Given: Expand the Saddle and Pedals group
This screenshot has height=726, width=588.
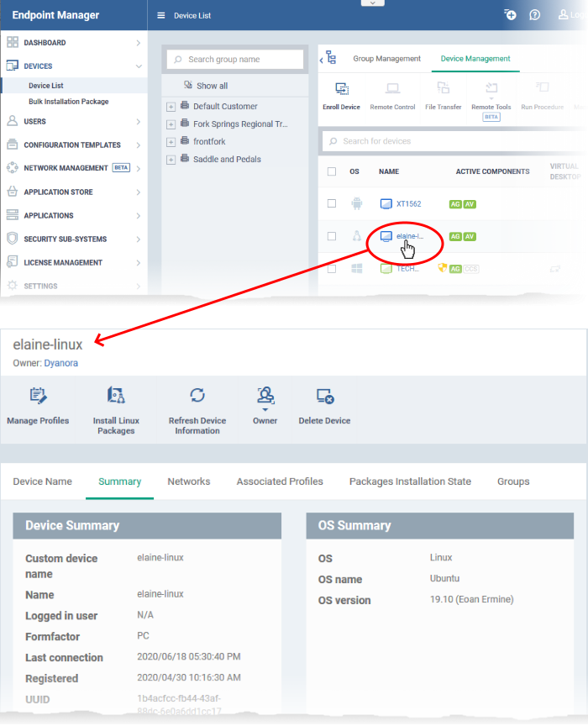Looking at the screenshot, I should 171,160.
